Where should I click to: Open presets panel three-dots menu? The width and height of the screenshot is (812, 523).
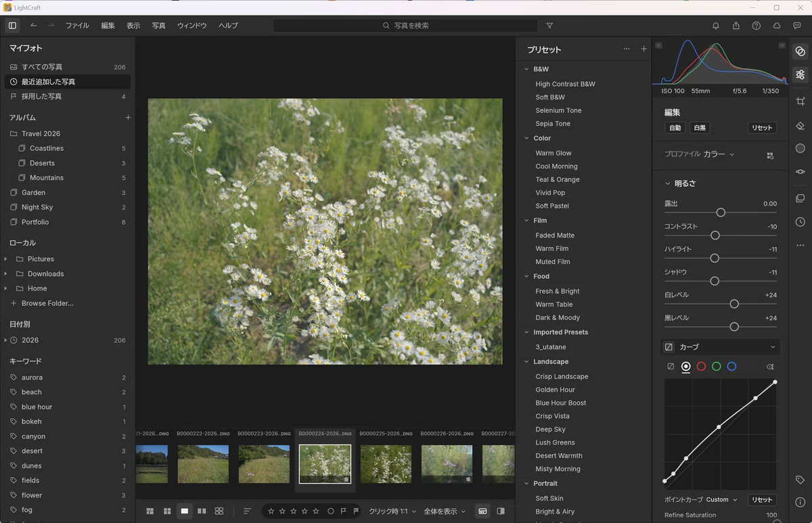(x=627, y=49)
